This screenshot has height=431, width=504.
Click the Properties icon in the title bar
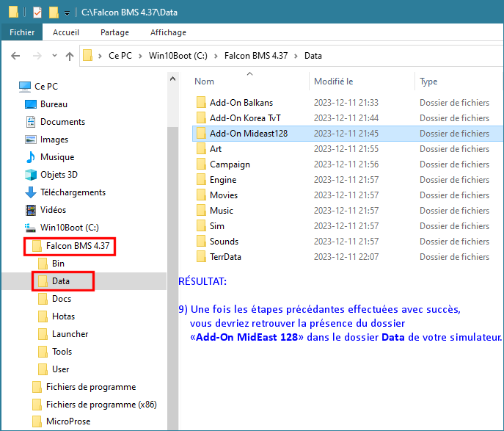point(37,12)
